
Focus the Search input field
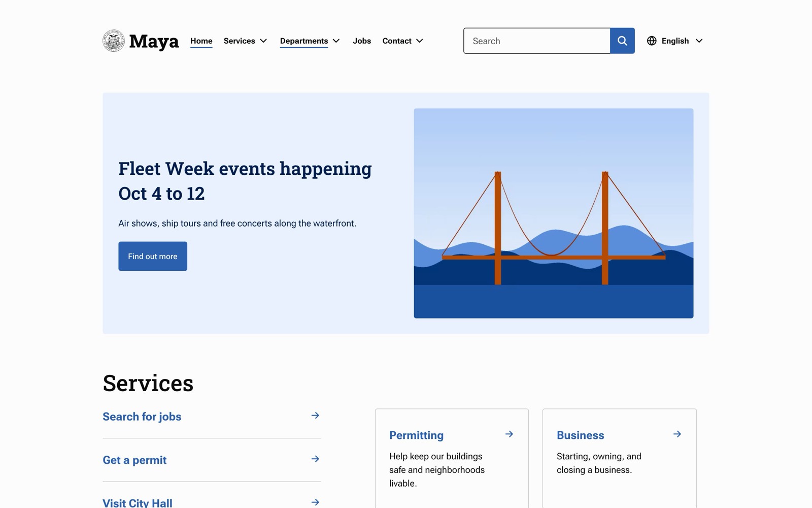click(x=537, y=41)
